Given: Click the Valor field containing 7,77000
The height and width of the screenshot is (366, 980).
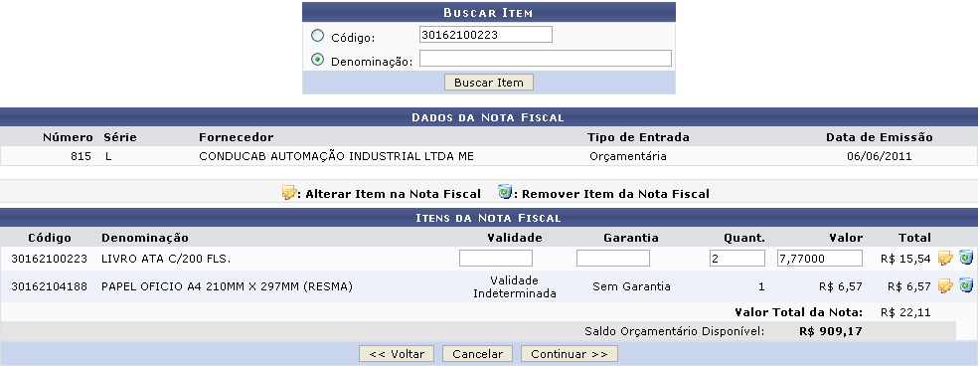Looking at the screenshot, I should [x=820, y=259].
